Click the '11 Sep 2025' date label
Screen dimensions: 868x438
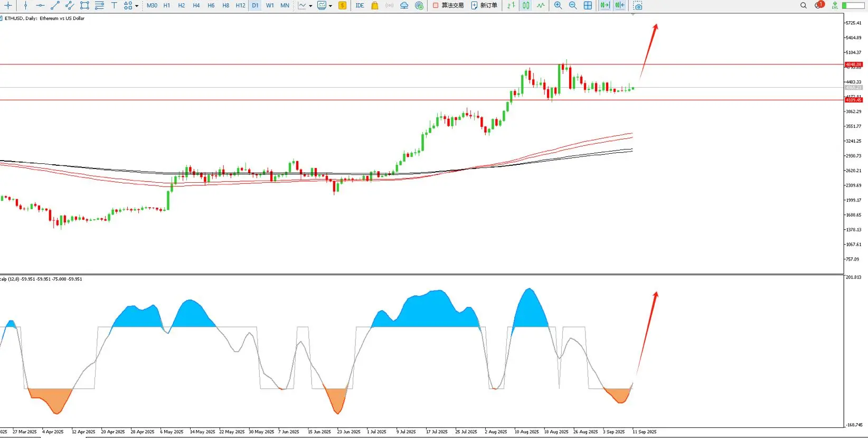[644, 432]
